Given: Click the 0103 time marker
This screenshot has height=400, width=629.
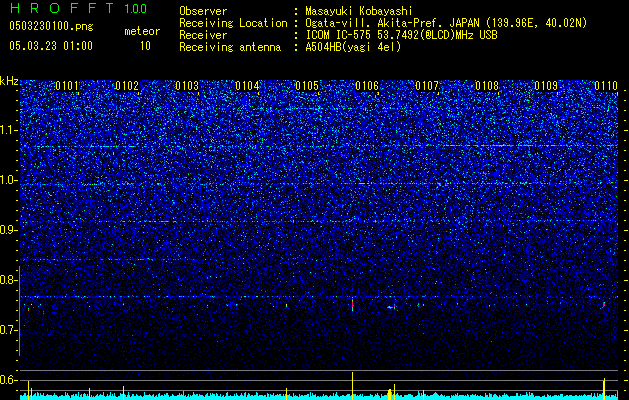Looking at the screenshot, I should click(x=187, y=86).
